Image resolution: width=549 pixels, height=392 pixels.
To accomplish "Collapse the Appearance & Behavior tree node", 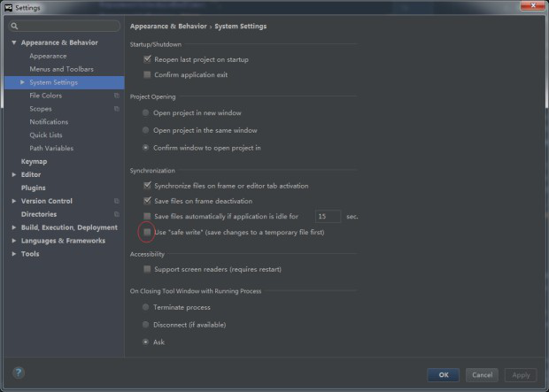I will (14, 42).
